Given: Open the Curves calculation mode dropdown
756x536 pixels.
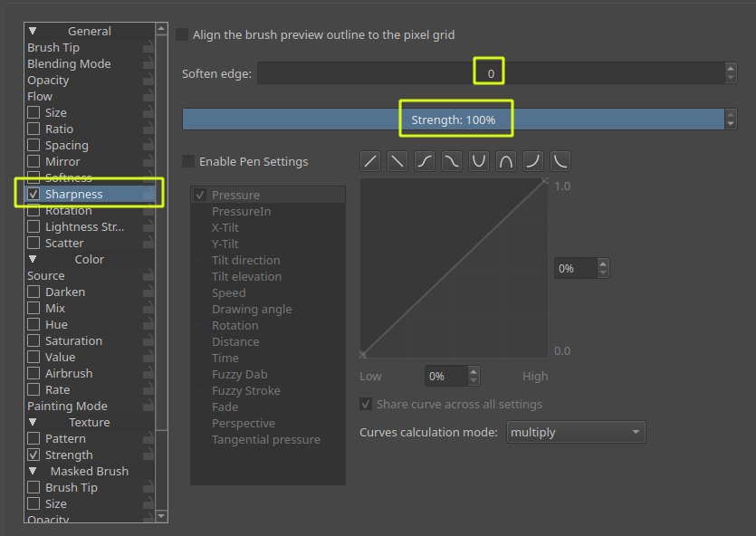Looking at the screenshot, I should pos(575,432).
